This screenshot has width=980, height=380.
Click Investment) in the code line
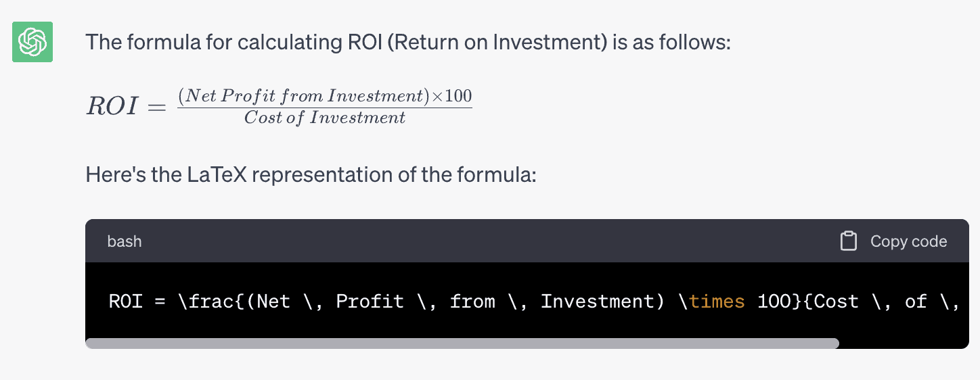point(602,301)
